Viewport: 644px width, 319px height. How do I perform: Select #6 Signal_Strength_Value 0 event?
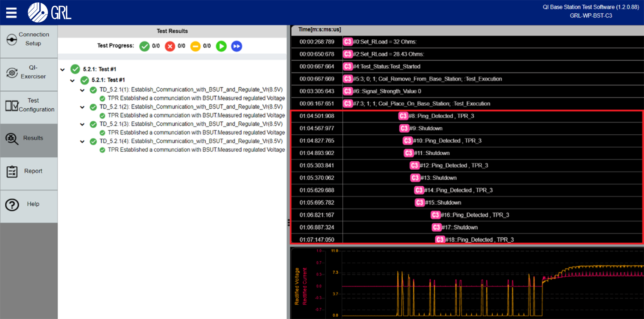[x=387, y=91]
